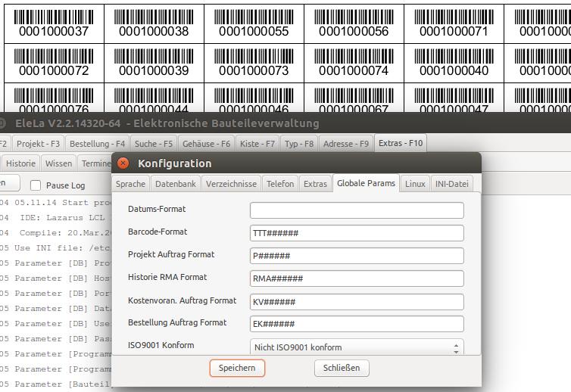
Task: Select the Globale Params tab
Action: coord(366,183)
